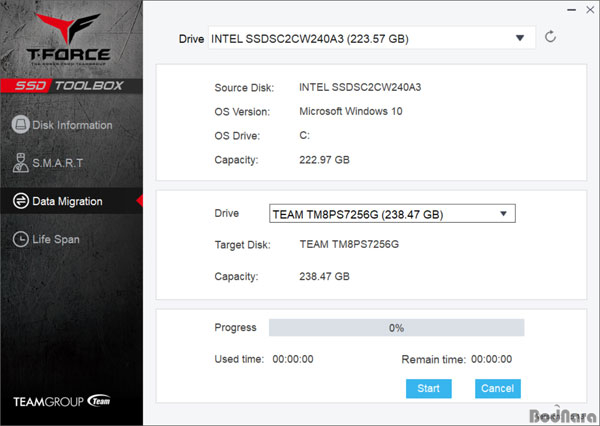Close the SSD Toolbox window
This screenshot has width=600, height=426.
[590, 10]
